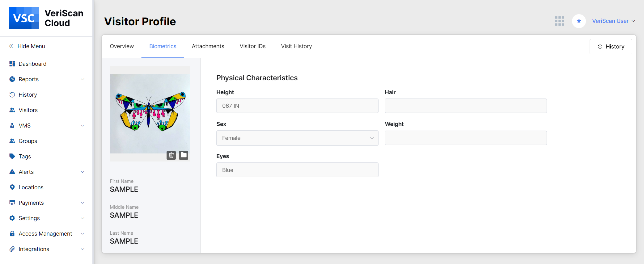Open the photo folder upload icon
This screenshot has width=644, height=264.
(x=184, y=155)
